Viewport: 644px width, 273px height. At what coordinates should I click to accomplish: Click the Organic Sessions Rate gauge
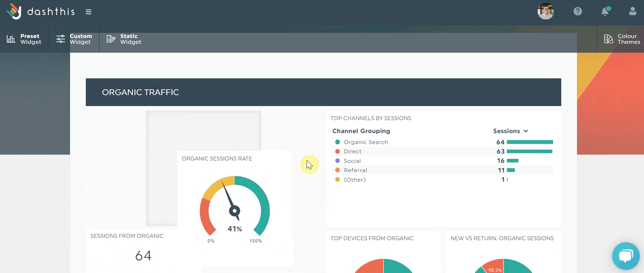(235, 205)
